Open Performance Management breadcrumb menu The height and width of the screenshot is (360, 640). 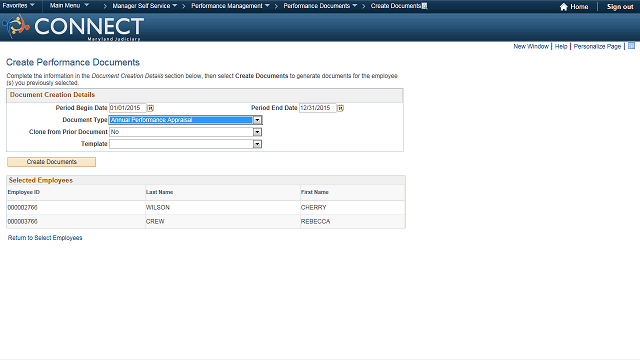pos(230,6)
